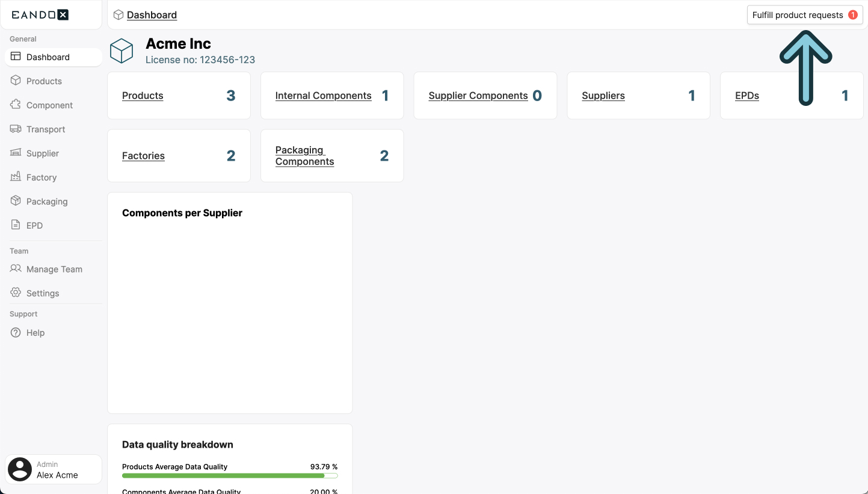Click the Products Average Data Quality progress bar
The height and width of the screenshot is (494, 868).
(230, 475)
